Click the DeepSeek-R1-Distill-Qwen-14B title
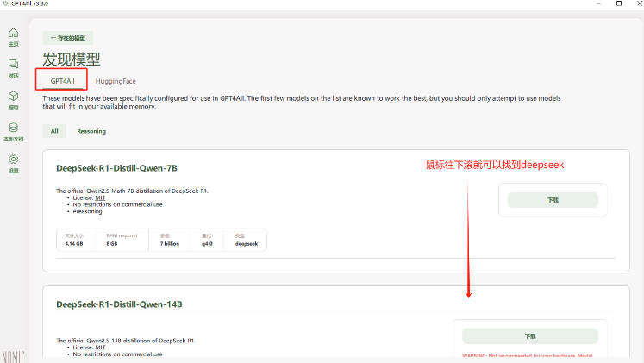Image resolution: width=644 pixels, height=363 pixels. tap(119, 304)
